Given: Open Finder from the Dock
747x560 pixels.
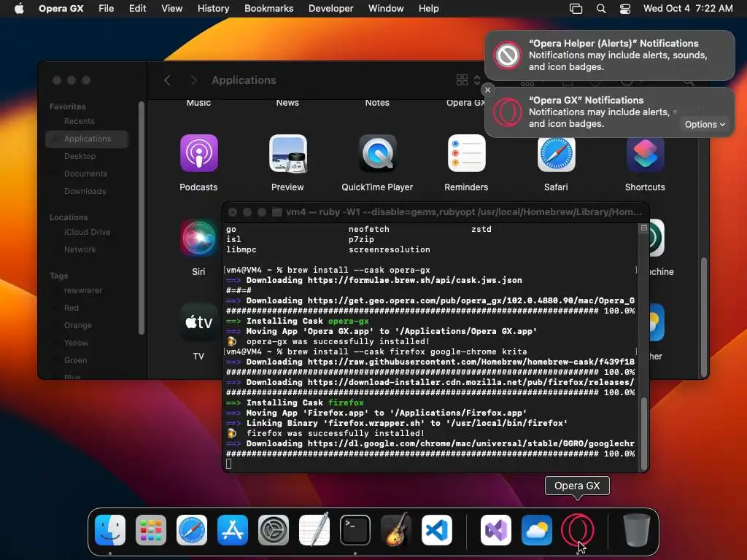Looking at the screenshot, I should tap(110, 530).
